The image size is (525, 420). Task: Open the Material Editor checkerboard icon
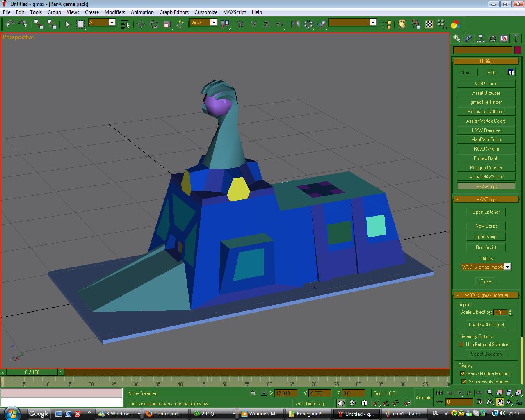tap(429, 24)
